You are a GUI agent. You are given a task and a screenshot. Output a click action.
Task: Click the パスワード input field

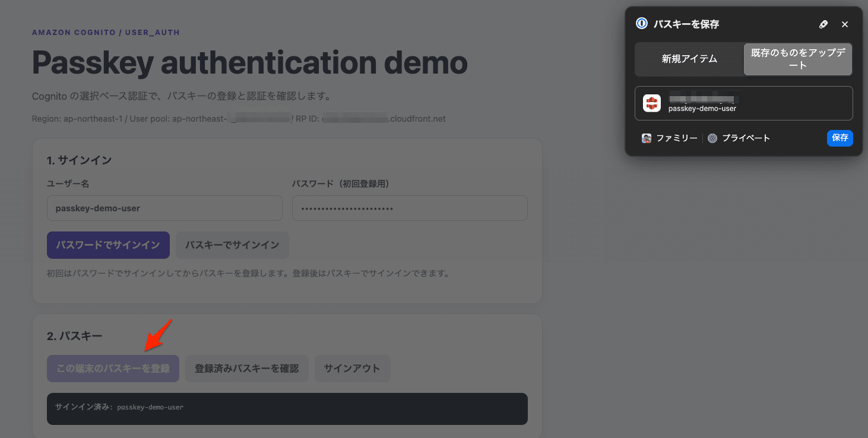410,208
